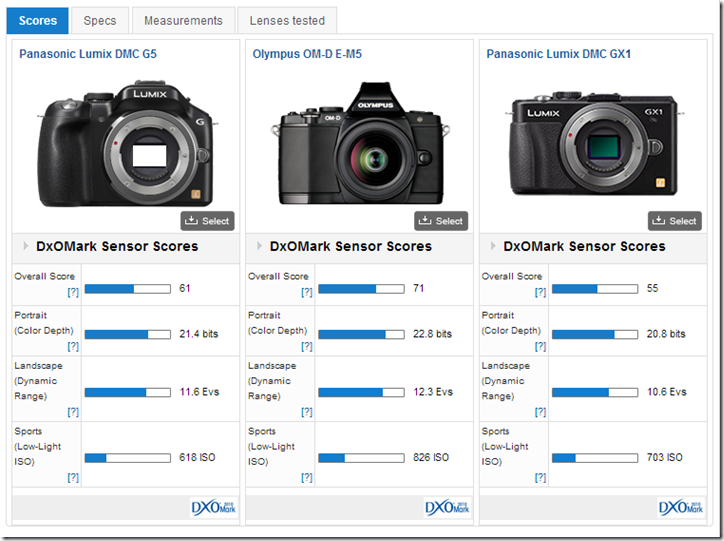The width and height of the screenshot is (724, 541).
Task: Click the "703 ISO" value
Action: 664,457
